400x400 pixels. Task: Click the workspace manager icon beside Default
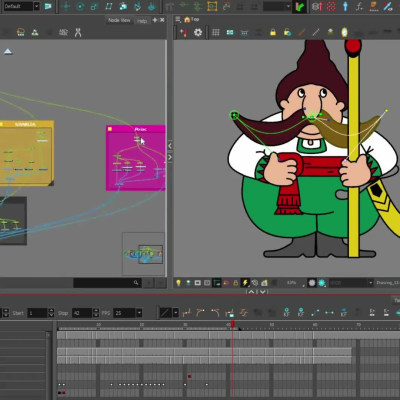point(48,6)
